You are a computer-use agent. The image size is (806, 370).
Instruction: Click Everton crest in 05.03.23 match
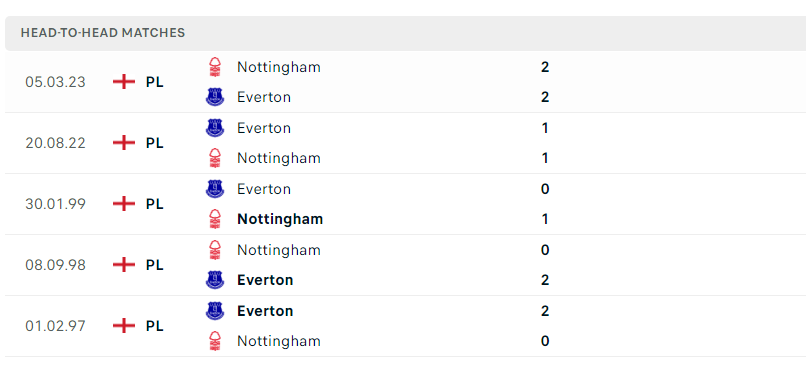pyautogui.click(x=215, y=97)
